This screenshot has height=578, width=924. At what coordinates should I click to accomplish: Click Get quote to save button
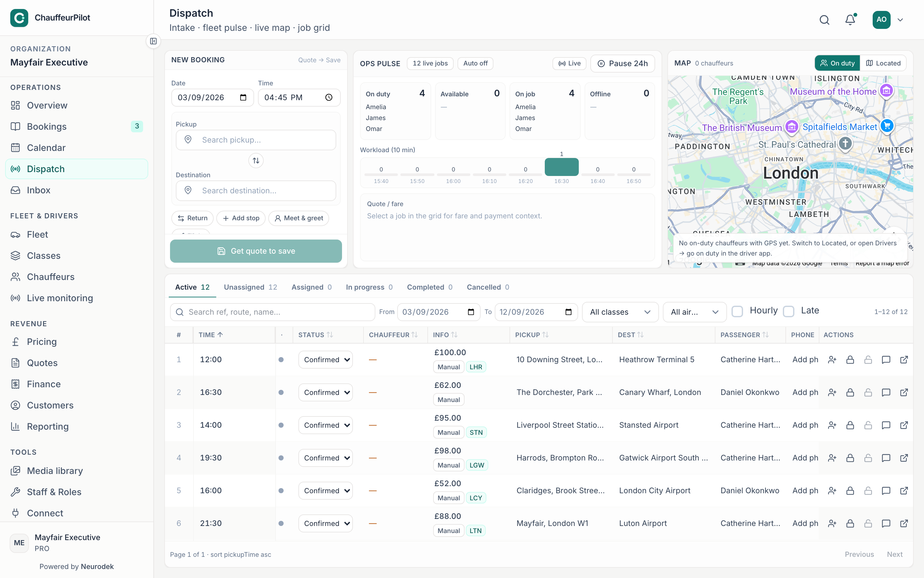coord(256,251)
